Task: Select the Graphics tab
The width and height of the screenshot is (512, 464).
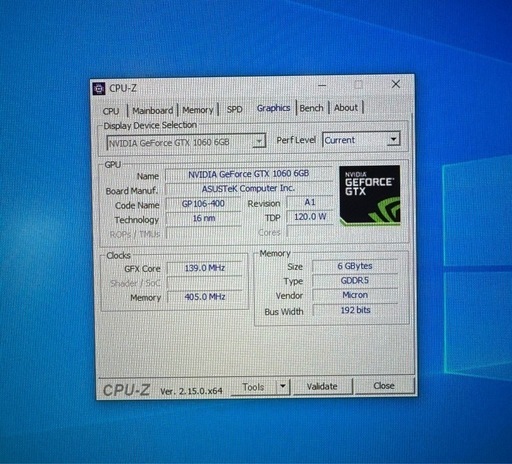Action: [273, 108]
